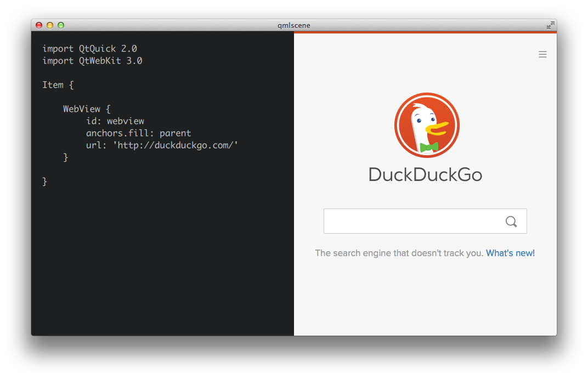Click the "anchors.fill: parent" line

tap(139, 133)
